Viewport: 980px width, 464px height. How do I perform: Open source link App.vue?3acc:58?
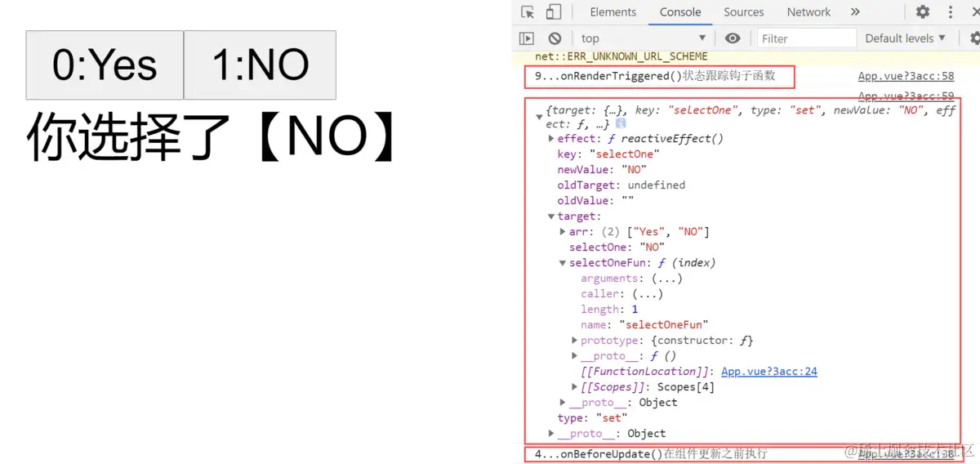pyautogui.click(x=906, y=76)
